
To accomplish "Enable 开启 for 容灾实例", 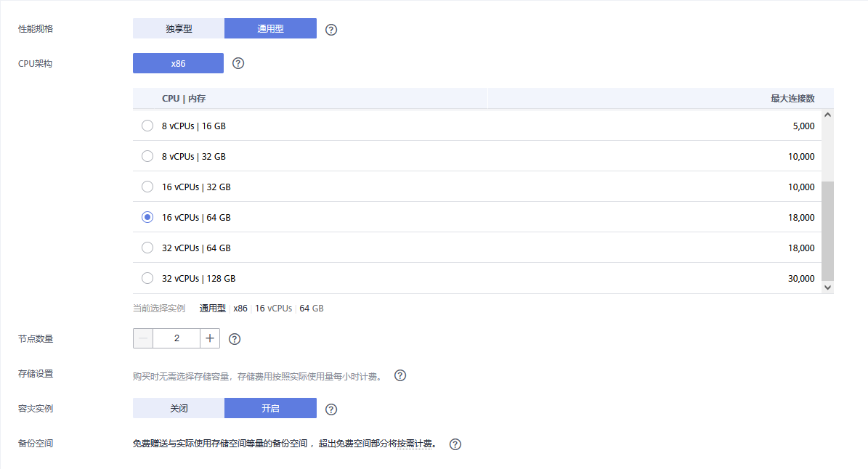I will click(270, 408).
